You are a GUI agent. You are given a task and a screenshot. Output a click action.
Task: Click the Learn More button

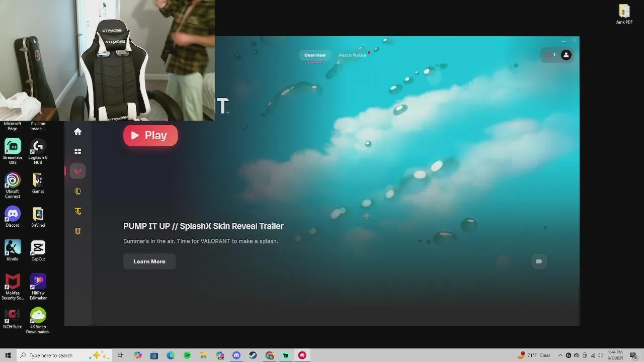149,261
